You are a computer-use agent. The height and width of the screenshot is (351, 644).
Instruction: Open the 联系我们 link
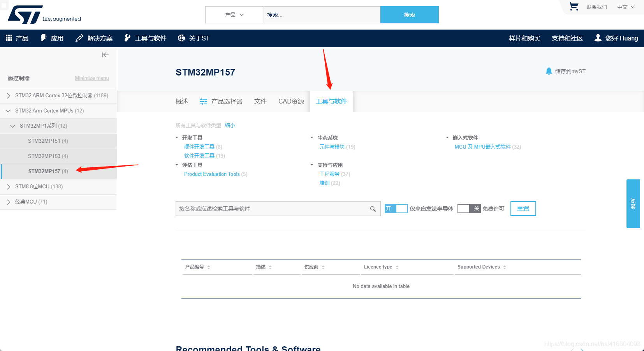(x=597, y=7)
